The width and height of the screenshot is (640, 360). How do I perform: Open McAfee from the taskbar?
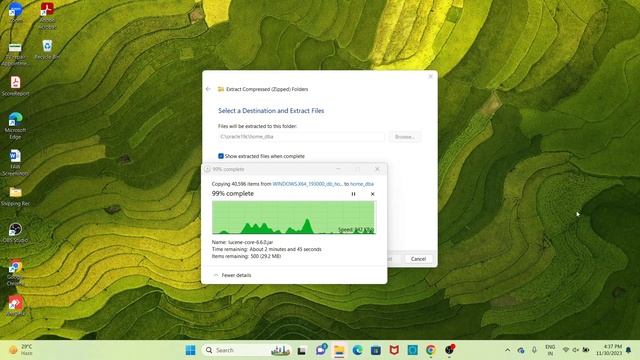pos(394,350)
